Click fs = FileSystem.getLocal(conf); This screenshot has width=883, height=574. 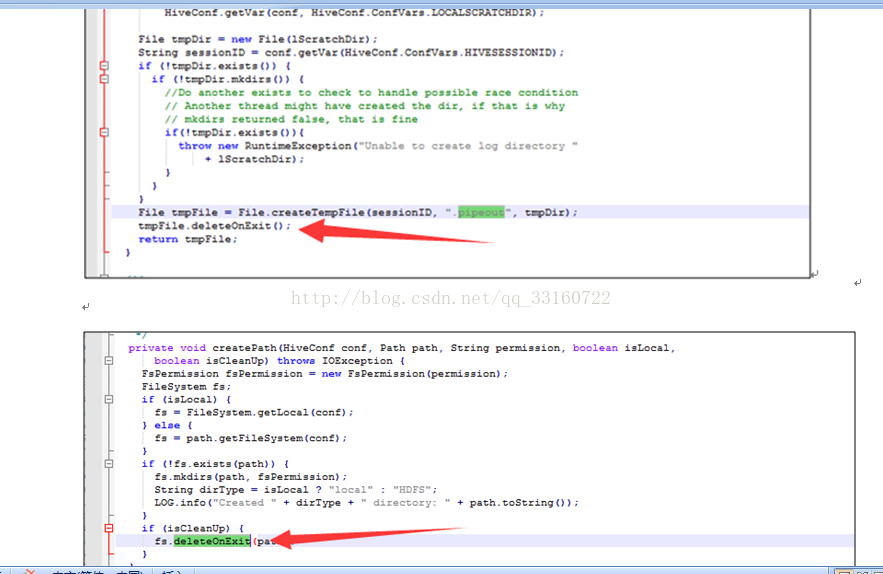(x=254, y=413)
